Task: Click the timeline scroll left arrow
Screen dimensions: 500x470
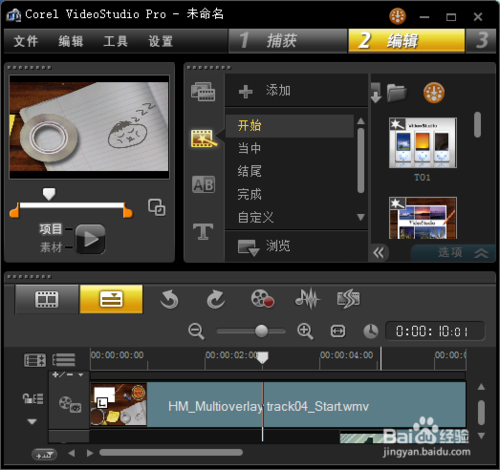Action: pos(71,453)
